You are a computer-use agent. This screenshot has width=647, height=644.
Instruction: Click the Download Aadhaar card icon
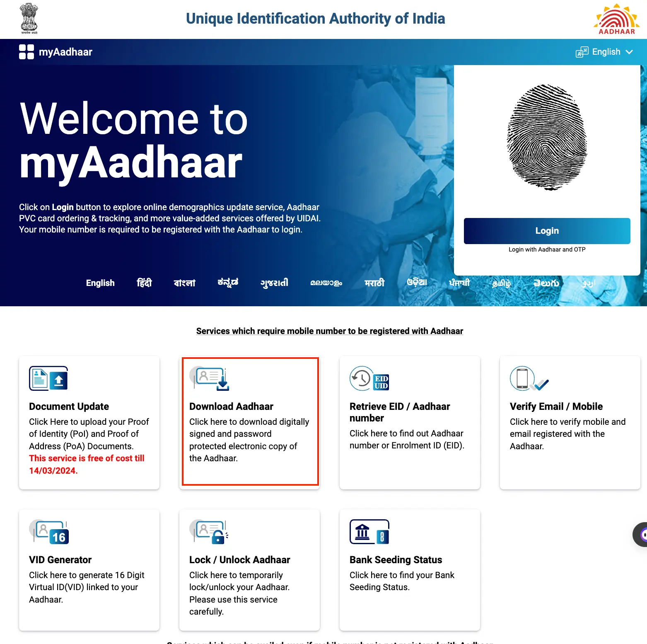[x=210, y=378]
